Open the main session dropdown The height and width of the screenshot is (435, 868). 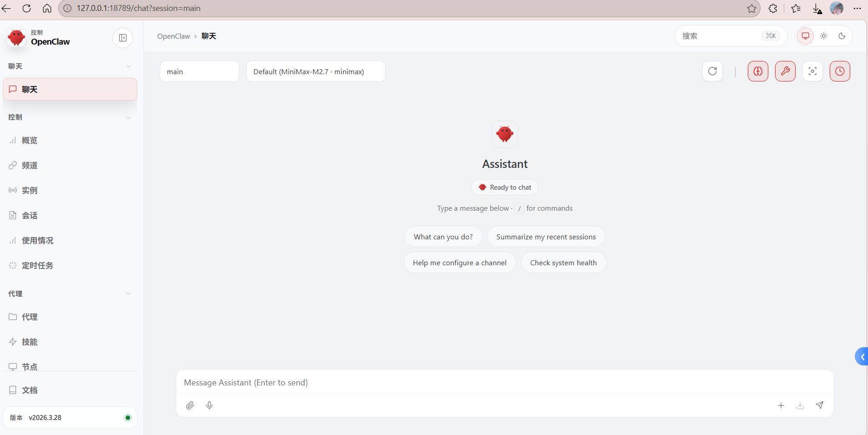pos(199,71)
